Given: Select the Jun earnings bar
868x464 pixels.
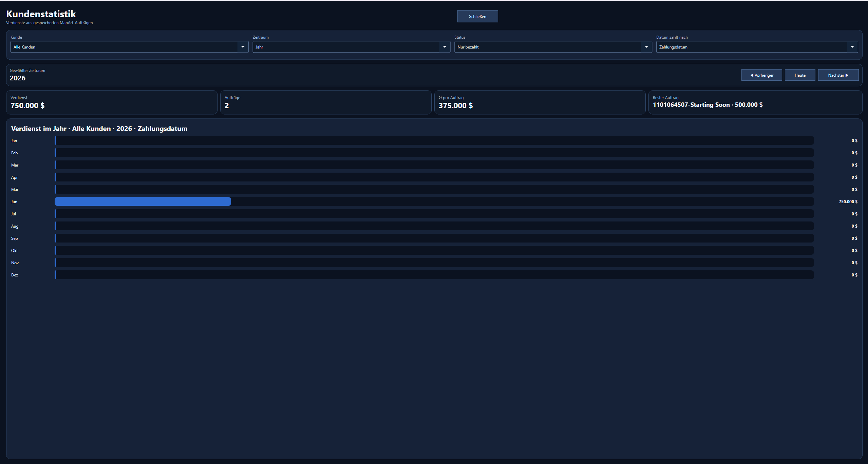Looking at the screenshot, I should (143, 201).
